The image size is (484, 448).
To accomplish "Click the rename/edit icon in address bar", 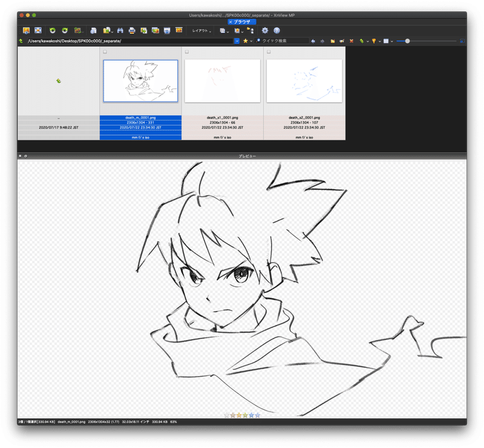I will pyautogui.click(x=342, y=41).
